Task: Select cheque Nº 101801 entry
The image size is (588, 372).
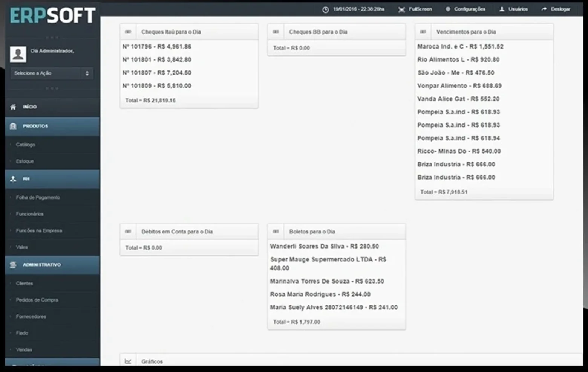Action: [157, 59]
